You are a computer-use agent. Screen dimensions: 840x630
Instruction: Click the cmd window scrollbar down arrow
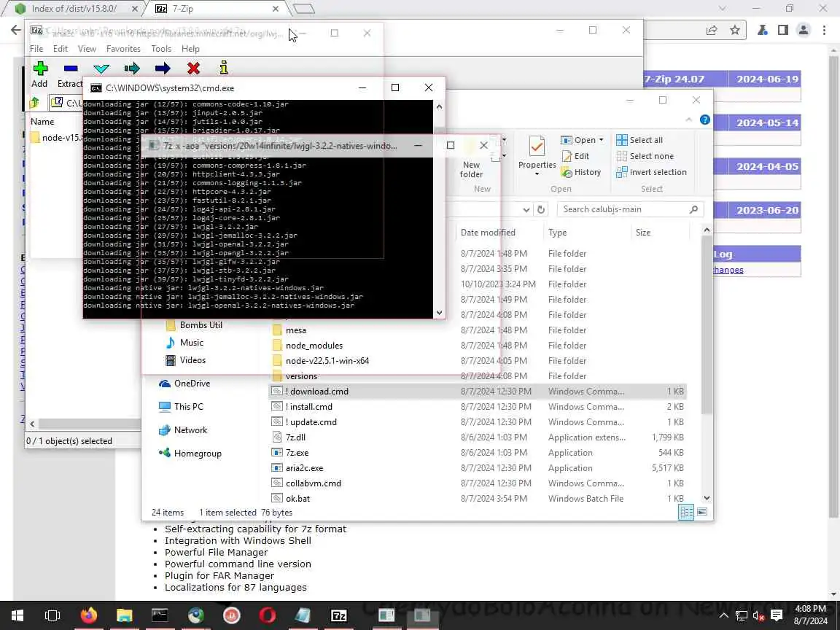pos(439,313)
